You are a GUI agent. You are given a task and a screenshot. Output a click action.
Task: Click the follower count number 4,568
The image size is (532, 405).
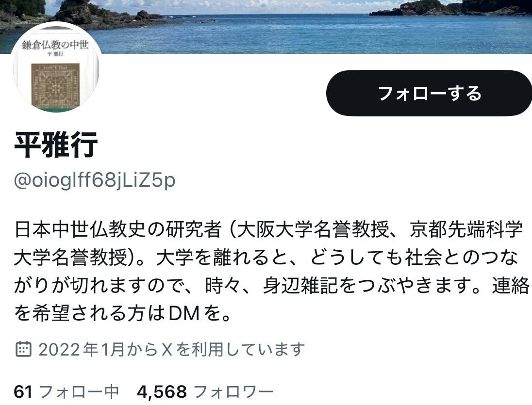(x=162, y=392)
